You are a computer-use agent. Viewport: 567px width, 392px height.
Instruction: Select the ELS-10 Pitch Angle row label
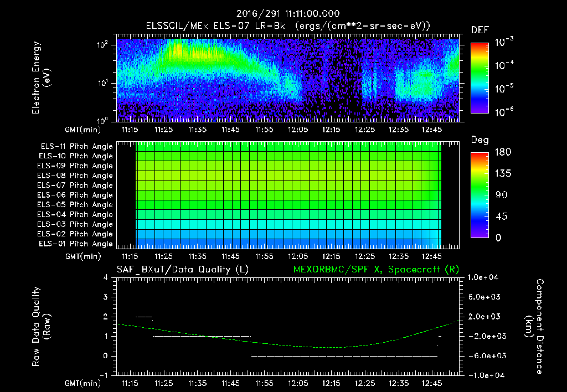76,156
